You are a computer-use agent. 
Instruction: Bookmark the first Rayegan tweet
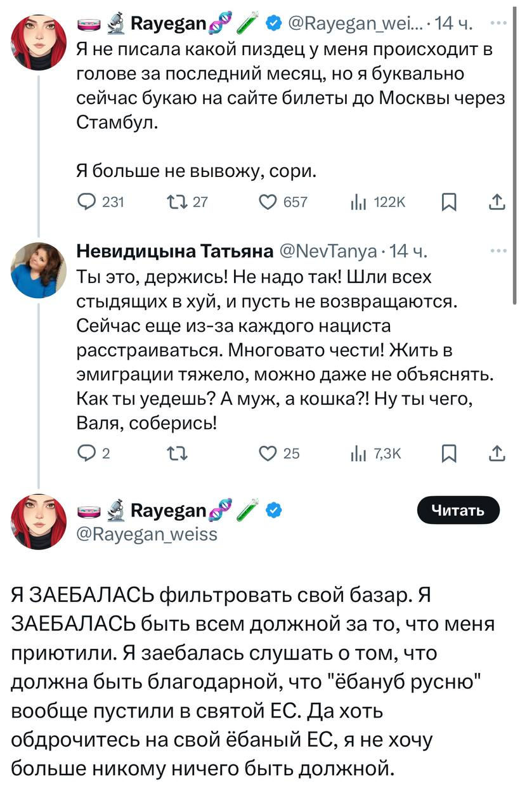click(448, 202)
